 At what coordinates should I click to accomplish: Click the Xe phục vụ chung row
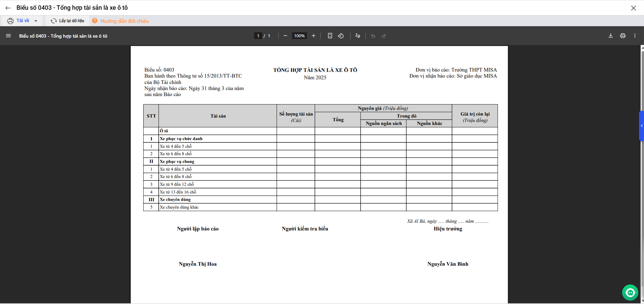pos(320,162)
